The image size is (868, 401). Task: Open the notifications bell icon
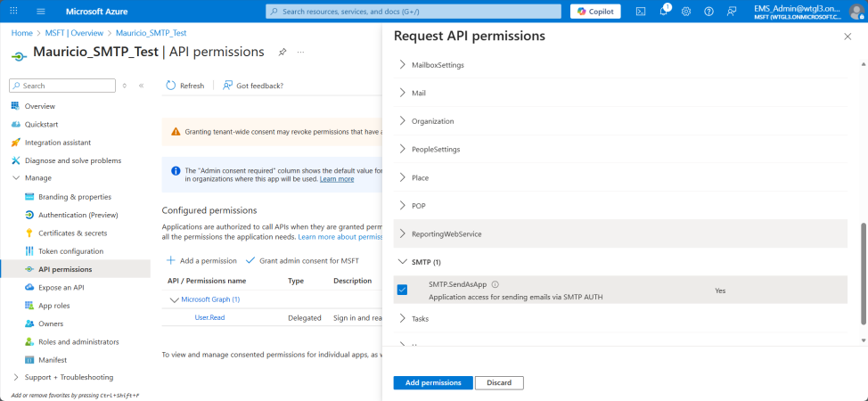[x=664, y=12]
